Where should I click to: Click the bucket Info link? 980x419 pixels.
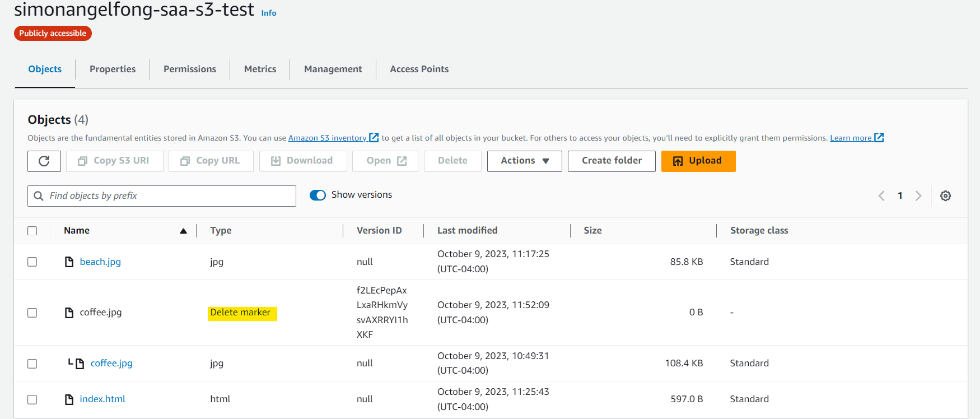[x=269, y=13]
